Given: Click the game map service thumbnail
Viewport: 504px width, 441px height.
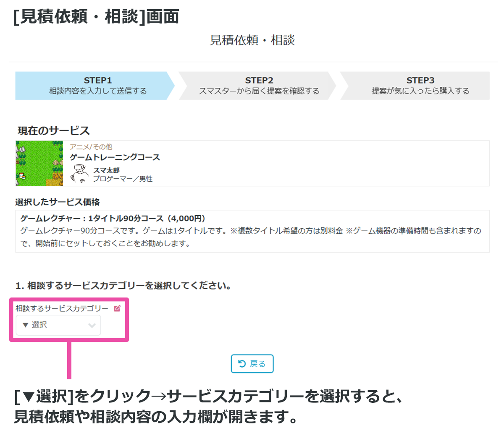Looking at the screenshot, I should (39, 163).
